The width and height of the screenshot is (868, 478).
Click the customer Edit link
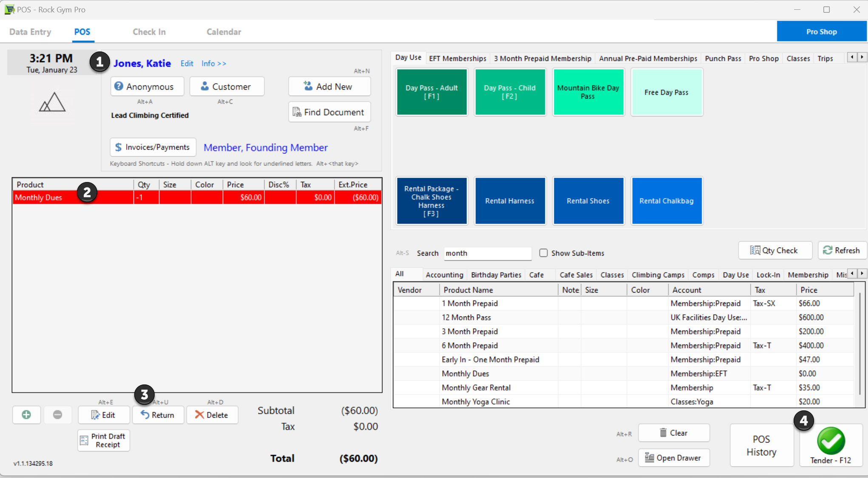click(x=187, y=63)
